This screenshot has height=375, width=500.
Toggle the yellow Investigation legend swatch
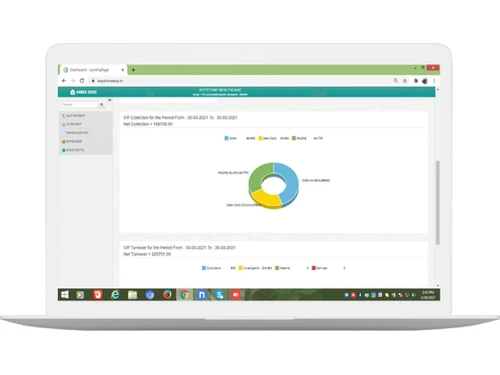[x=240, y=268]
